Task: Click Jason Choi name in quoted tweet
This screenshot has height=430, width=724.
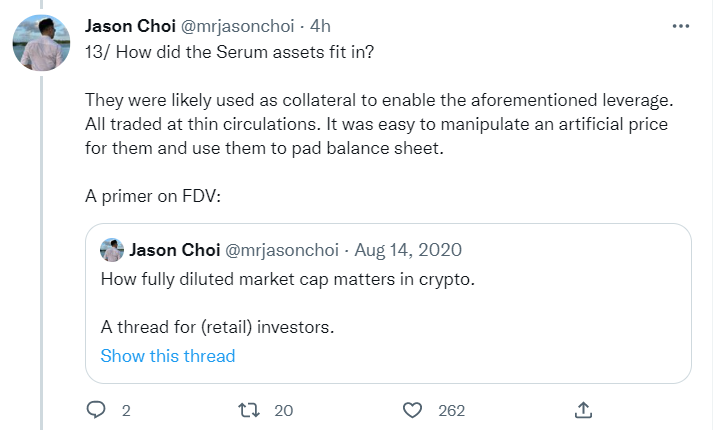Action: (176, 249)
